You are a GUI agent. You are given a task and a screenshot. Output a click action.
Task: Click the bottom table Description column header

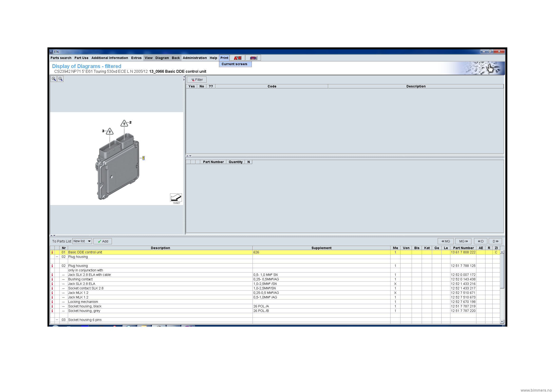click(x=160, y=248)
